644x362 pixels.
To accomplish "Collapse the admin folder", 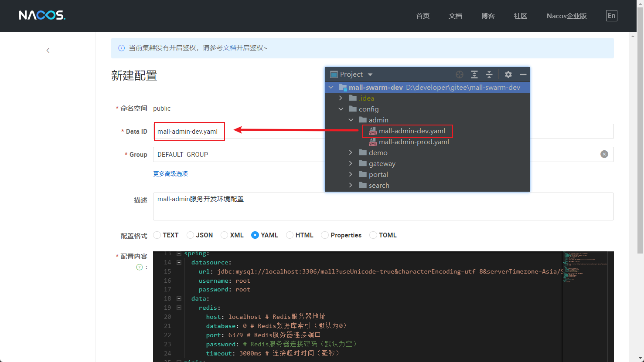I will (351, 120).
